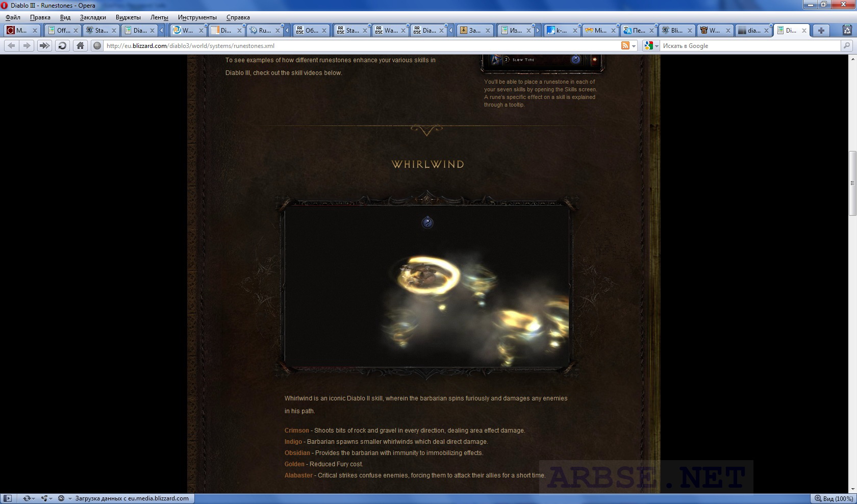Screen dimensions: 857x504
Task: Open the Google search engine dropdown
Action: click(651, 45)
